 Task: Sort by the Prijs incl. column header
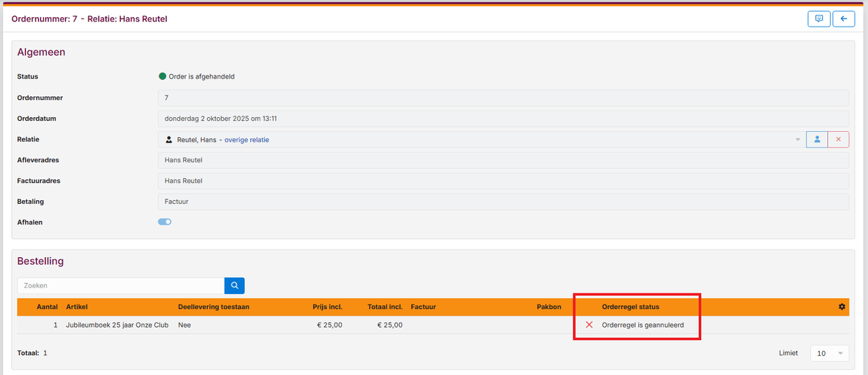(x=327, y=307)
